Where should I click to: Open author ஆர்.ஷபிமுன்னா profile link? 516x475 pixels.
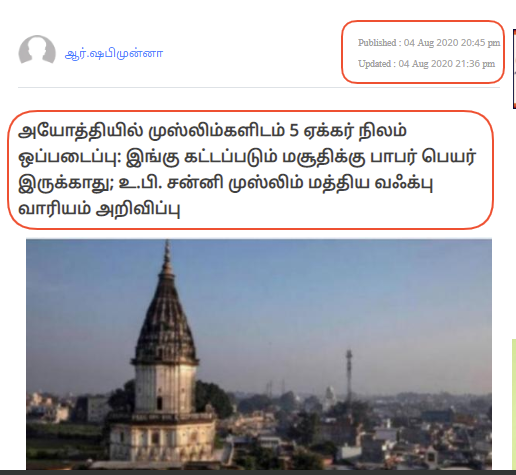coord(114,54)
